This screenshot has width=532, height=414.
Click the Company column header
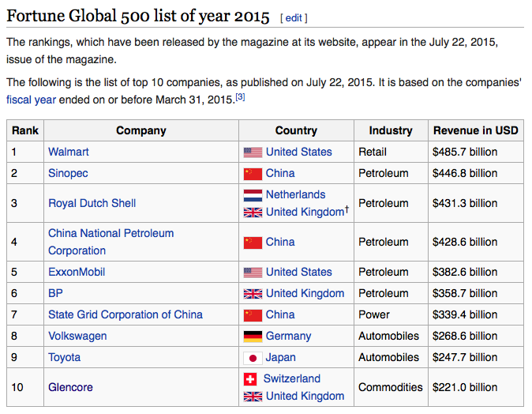coord(141,130)
